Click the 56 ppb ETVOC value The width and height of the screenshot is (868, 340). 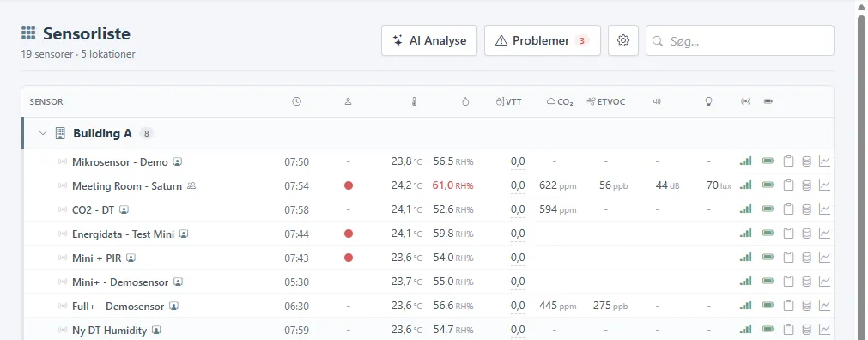pyautogui.click(x=613, y=185)
